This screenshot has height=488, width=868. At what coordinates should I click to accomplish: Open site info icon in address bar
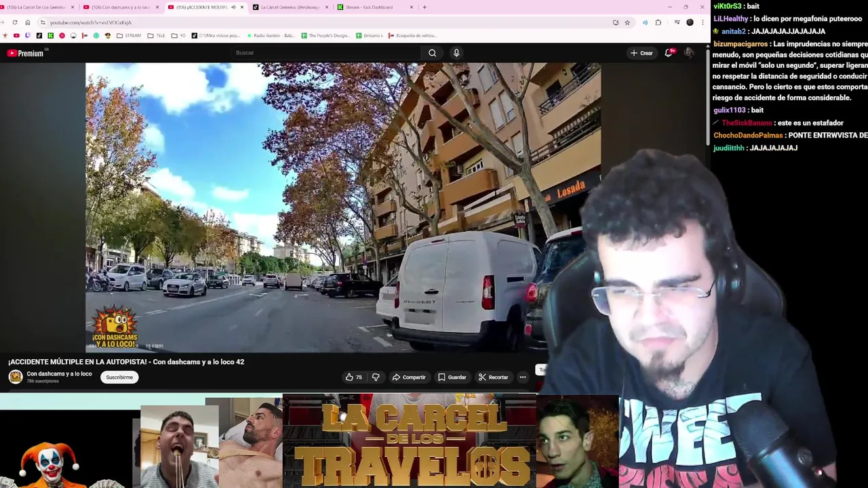43,22
